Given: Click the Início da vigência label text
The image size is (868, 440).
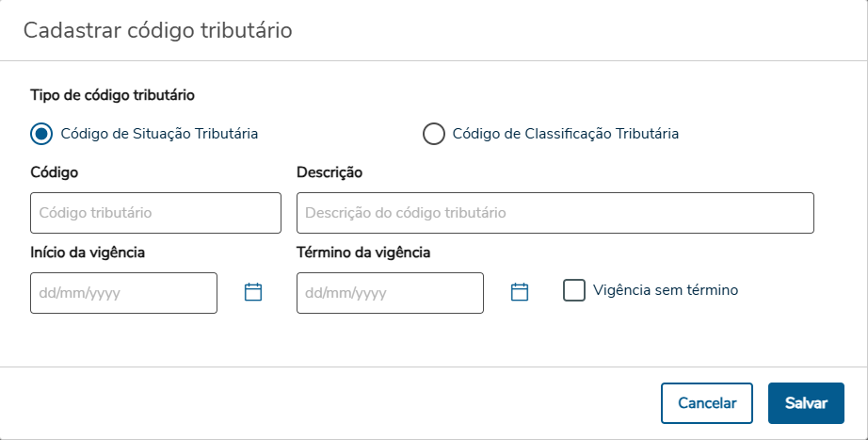Looking at the screenshot, I should point(88,253).
